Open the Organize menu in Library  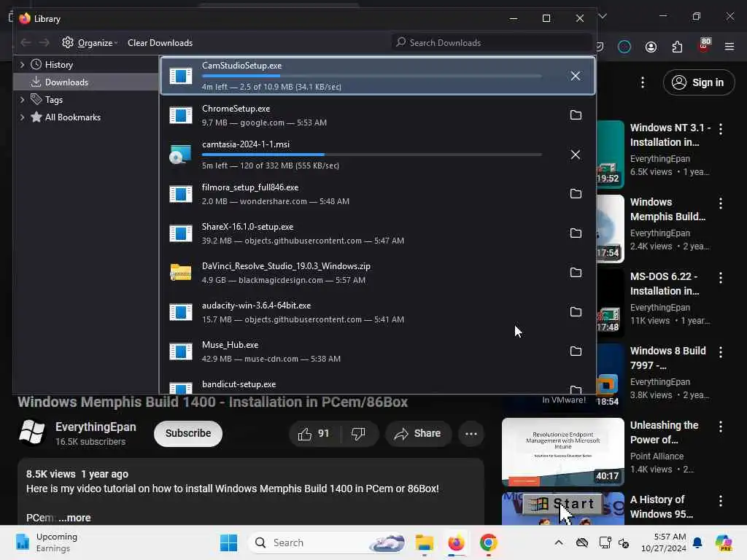point(90,43)
